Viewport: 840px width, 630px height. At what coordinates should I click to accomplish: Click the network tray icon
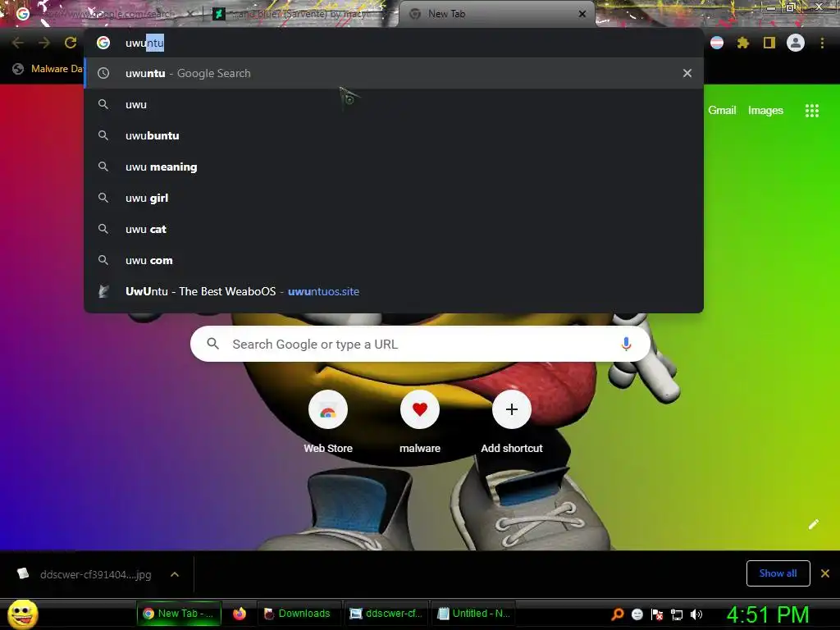point(677,614)
